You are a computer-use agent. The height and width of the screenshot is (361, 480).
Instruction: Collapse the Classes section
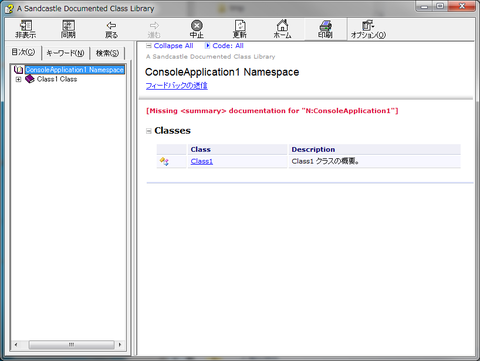pos(149,131)
